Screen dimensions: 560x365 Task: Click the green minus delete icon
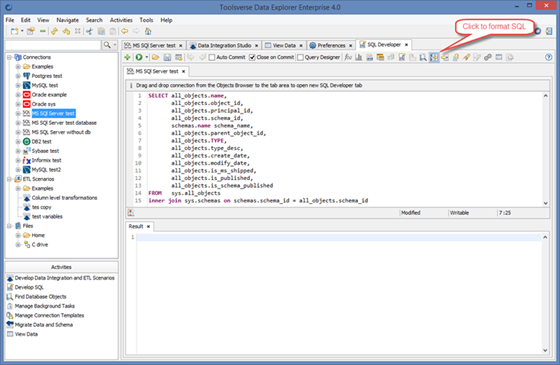pos(42,31)
